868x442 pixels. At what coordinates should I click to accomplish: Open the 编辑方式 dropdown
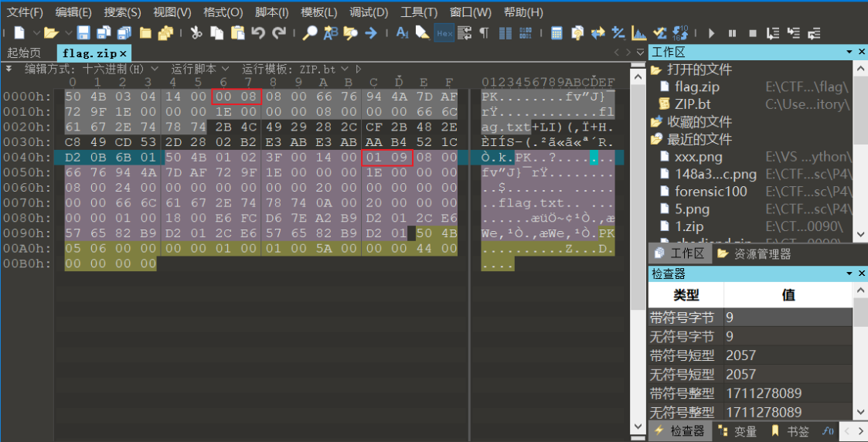coord(155,69)
